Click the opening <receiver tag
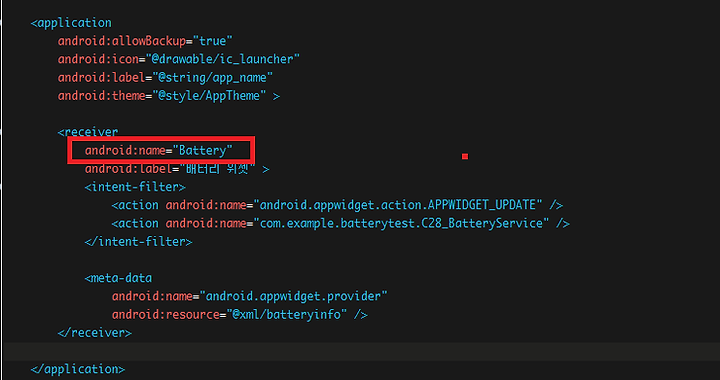 click(x=88, y=132)
